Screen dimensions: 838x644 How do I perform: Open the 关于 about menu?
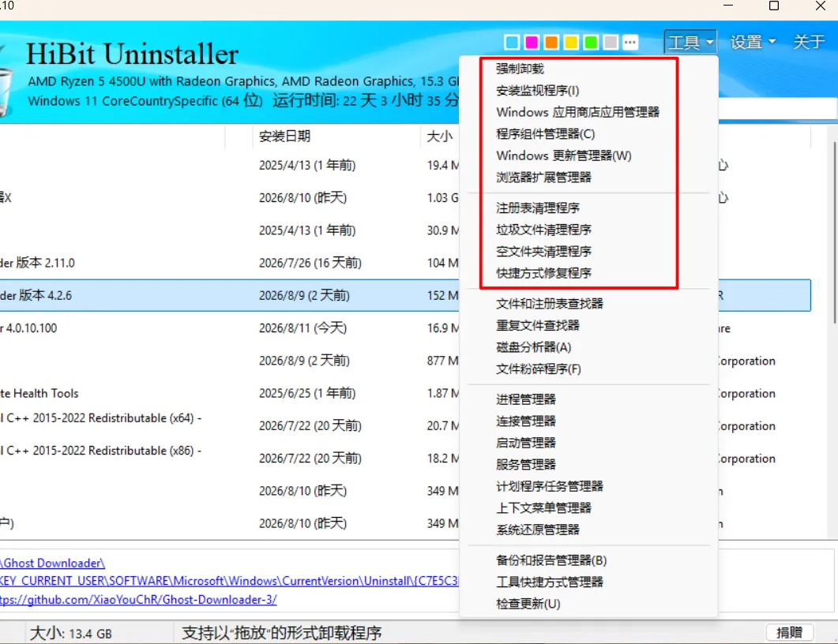809,42
